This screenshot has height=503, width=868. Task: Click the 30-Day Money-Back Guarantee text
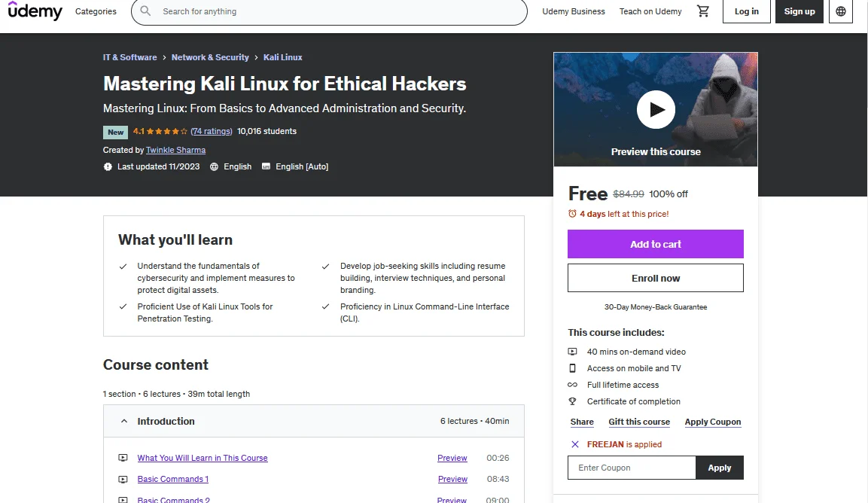[x=656, y=307]
